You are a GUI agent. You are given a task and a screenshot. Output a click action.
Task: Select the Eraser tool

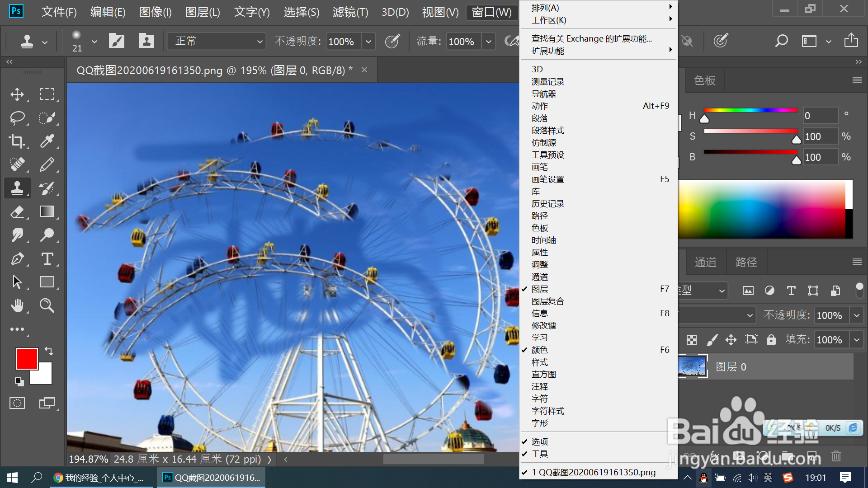click(x=17, y=211)
